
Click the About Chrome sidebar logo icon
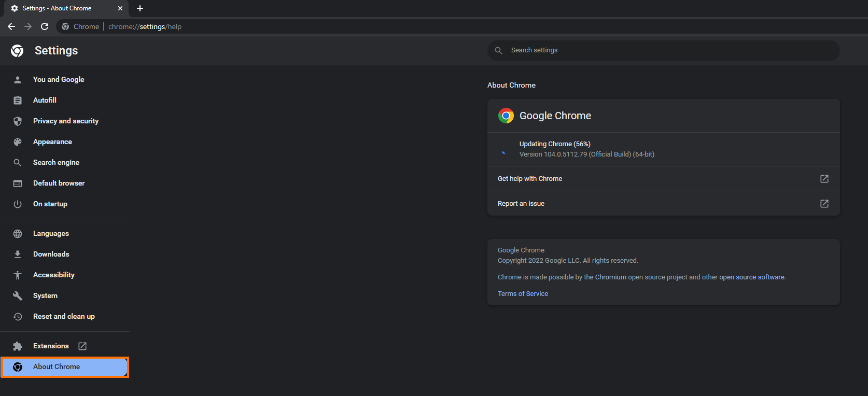18,366
